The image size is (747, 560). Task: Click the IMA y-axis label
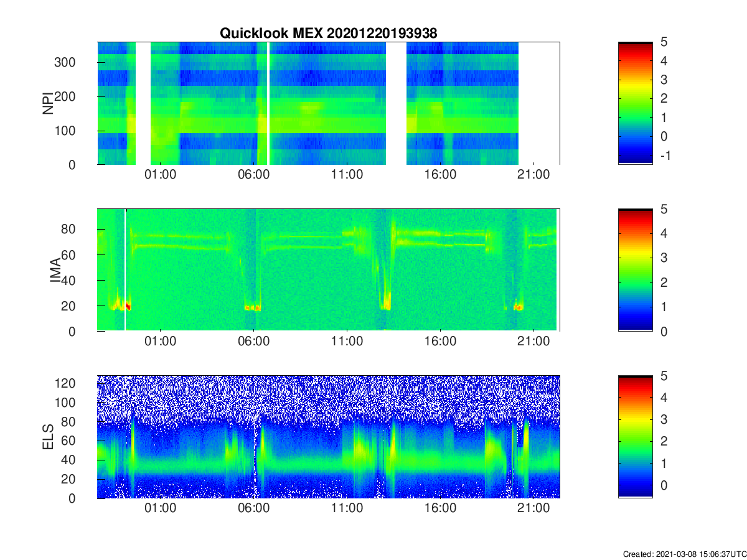(x=57, y=270)
